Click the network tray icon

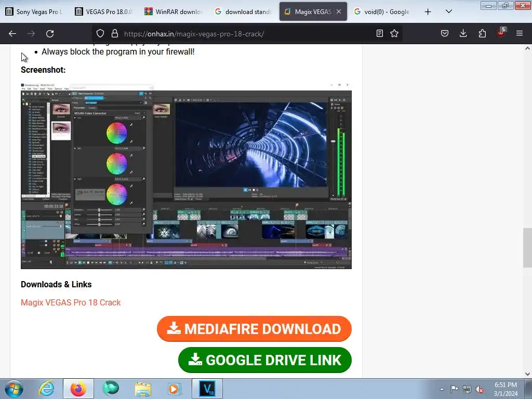[x=467, y=389]
